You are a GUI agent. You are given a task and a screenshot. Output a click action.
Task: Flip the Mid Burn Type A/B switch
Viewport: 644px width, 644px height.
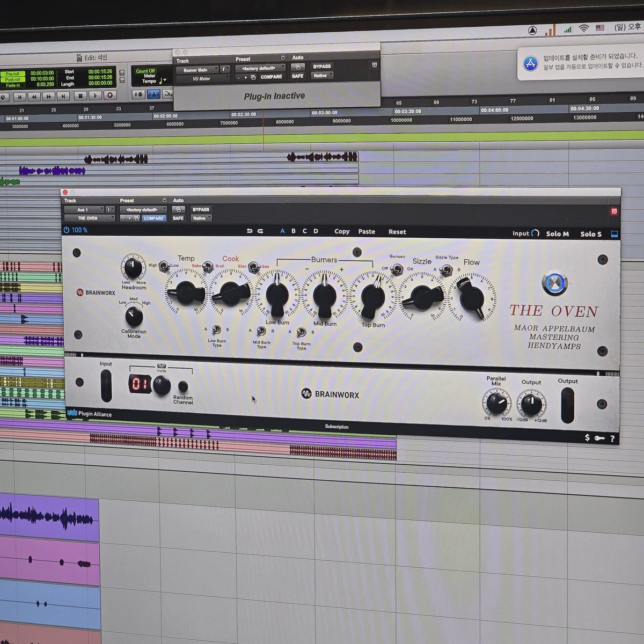pyautogui.click(x=261, y=331)
